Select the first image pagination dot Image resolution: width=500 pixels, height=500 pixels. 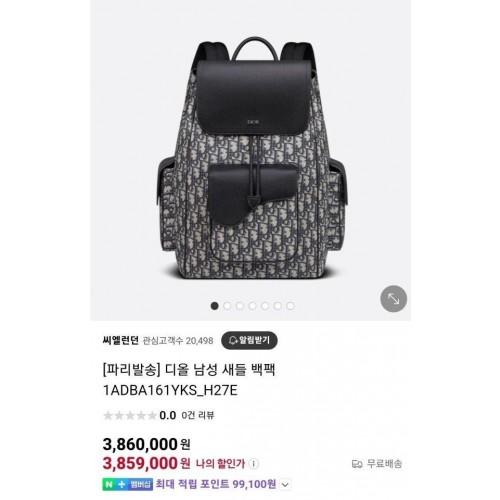[x=215, y=306]
